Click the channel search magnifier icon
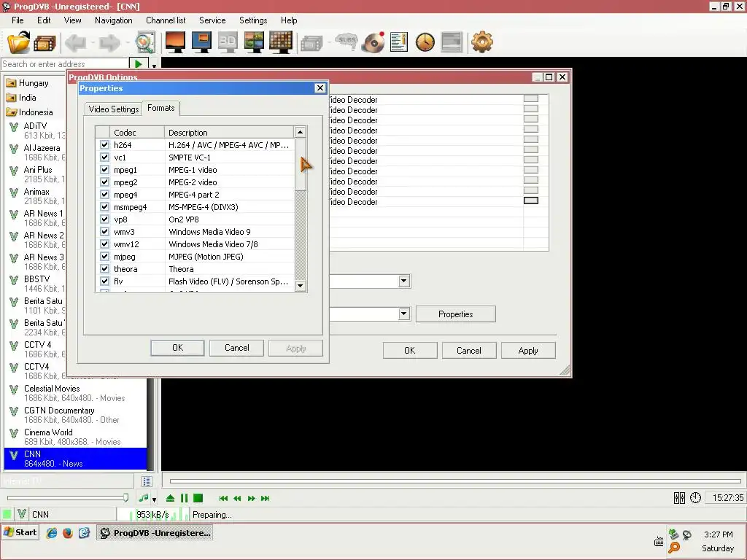This screenshot has height=560, width=747. point(145,42)
